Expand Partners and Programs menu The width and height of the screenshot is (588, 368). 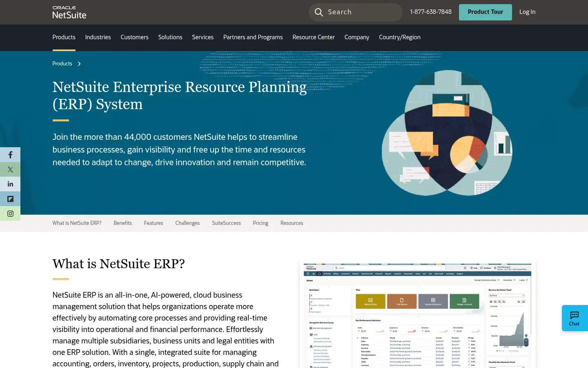(253, 37)
